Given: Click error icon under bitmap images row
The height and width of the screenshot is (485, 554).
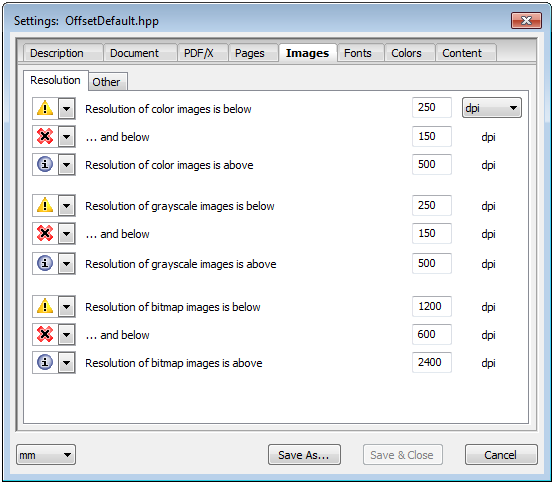Looking at the screenshot, I should click(x=45, y=334).
